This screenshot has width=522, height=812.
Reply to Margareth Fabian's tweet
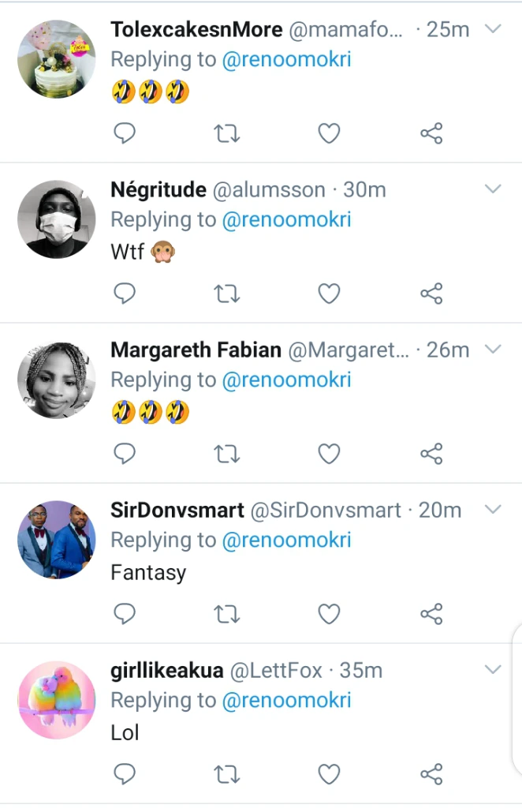pos(125,454)
